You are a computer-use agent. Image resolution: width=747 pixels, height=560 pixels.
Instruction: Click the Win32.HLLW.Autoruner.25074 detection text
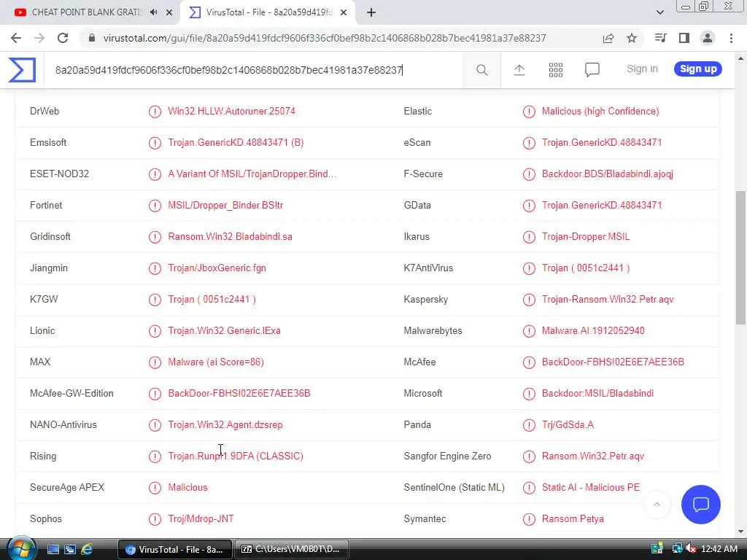click(x=231, y=112)
